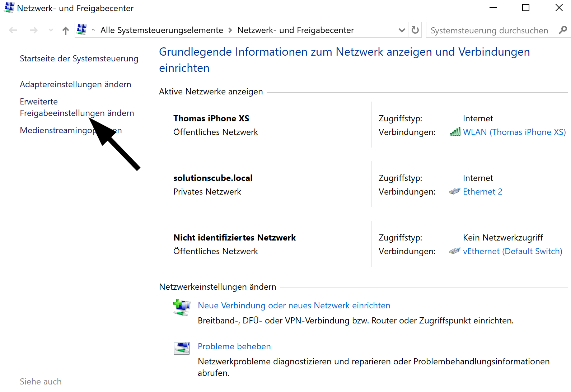
Task: Refresh the Netzwerk- und Freigabecenter view
Action: [x=415, y=30]
